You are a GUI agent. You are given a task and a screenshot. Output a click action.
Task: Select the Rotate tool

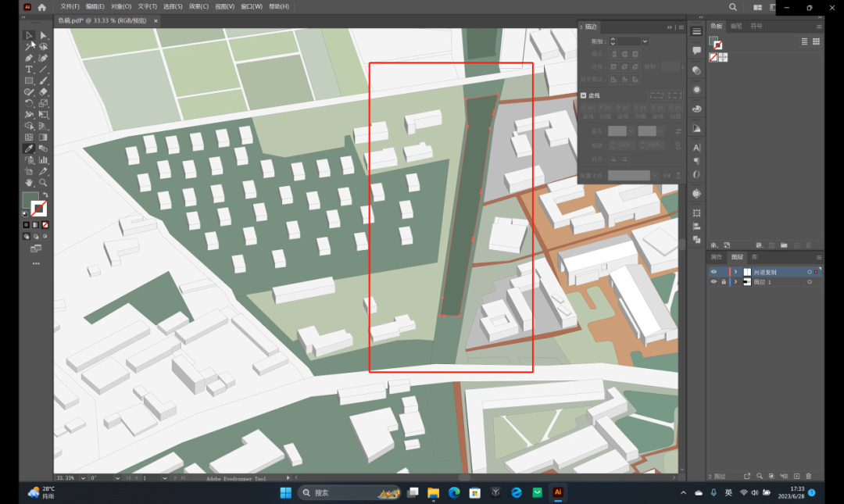point(29,103)
